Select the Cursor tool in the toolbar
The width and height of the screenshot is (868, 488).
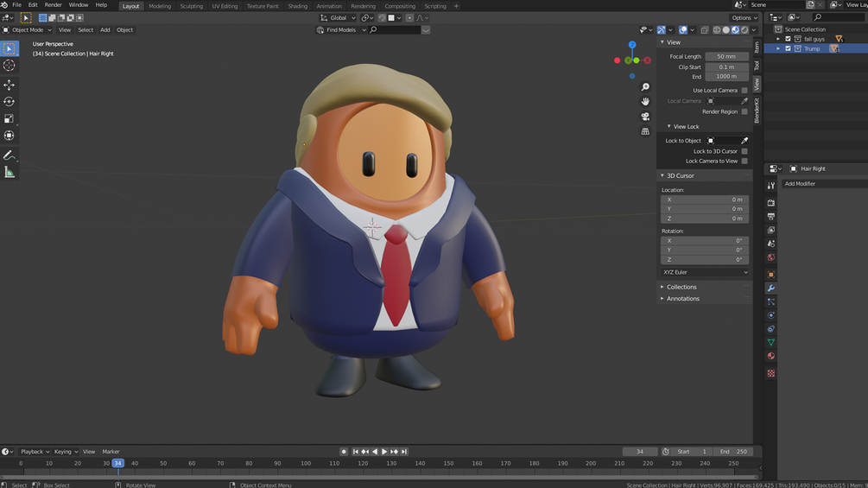click(x=9, y=66)
